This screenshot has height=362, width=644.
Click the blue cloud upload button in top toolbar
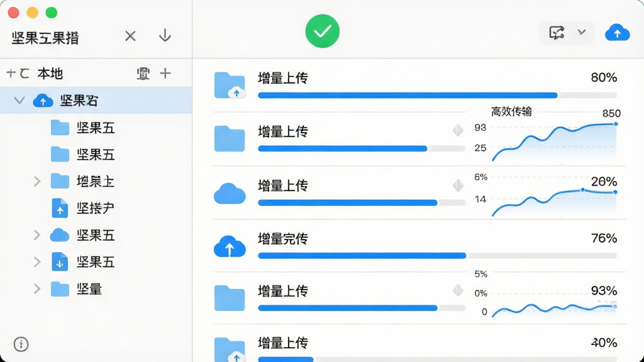tap(618, 33)
